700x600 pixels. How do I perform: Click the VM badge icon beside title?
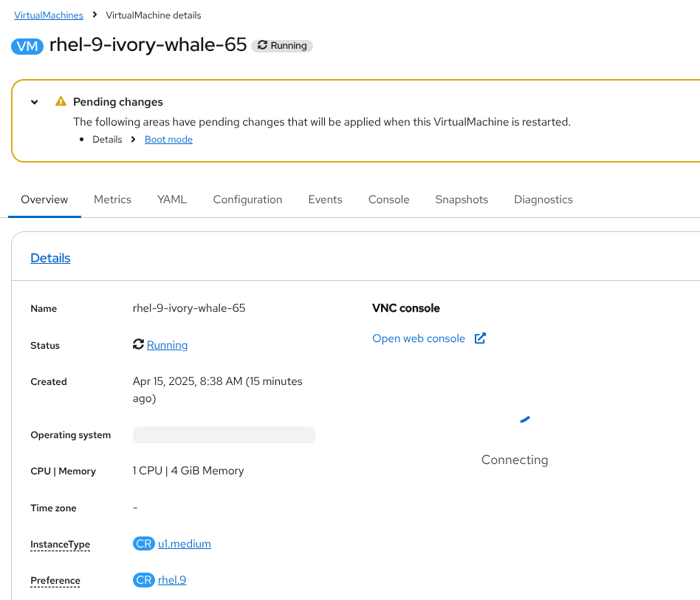tap(27, 46)
